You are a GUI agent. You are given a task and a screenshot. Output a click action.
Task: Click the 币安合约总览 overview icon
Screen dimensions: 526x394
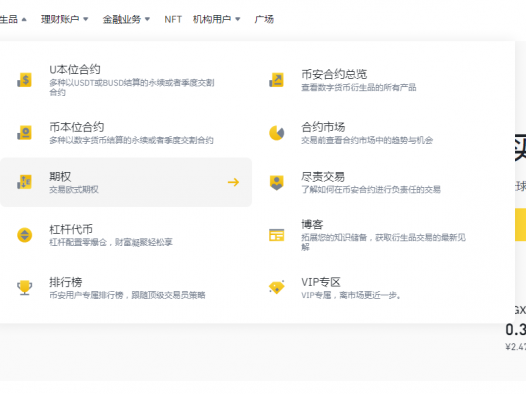click(276, 80)
